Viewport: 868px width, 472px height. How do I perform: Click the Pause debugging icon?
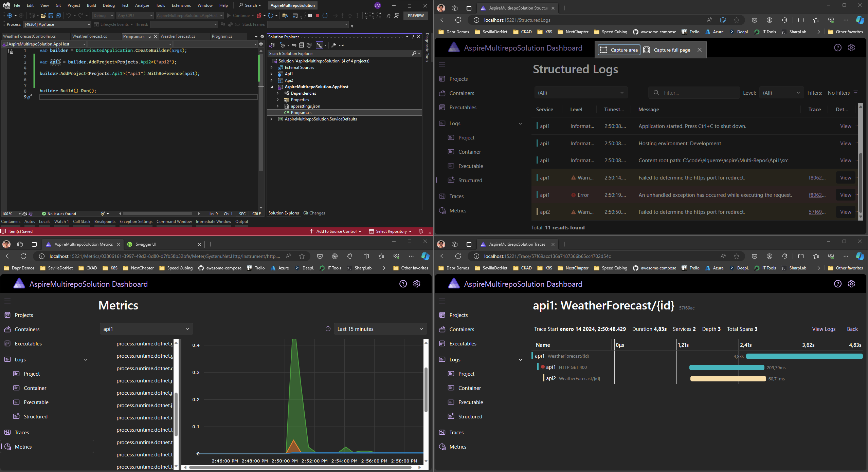coord(310,16)
